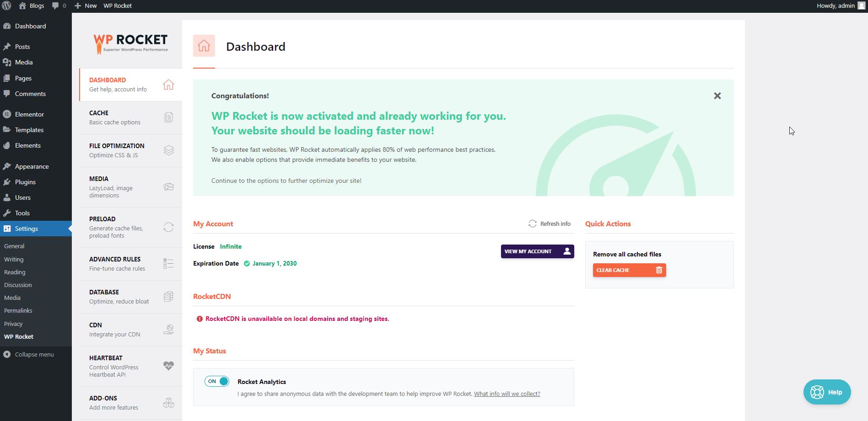The width and height of the screenshot is (868, 421).
Task: Open the Blogs site home icon
Action: click(x=22, y=6)
